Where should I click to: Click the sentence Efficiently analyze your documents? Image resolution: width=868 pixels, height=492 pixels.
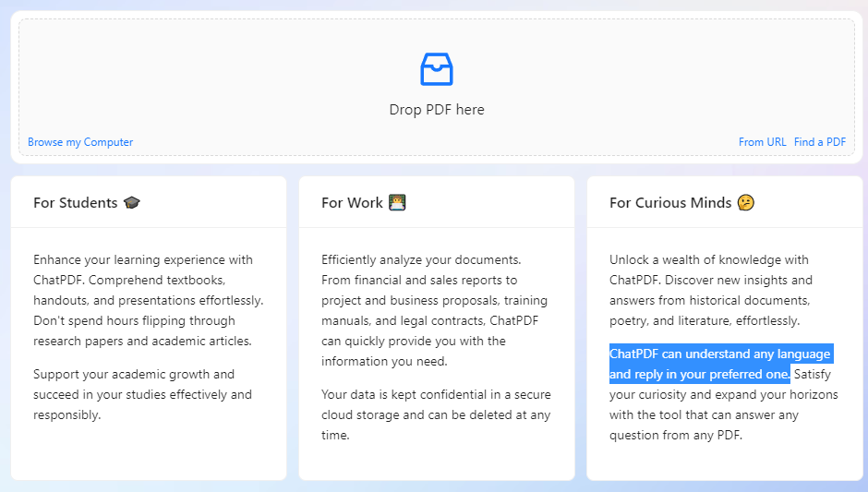(x=421, y=260)
